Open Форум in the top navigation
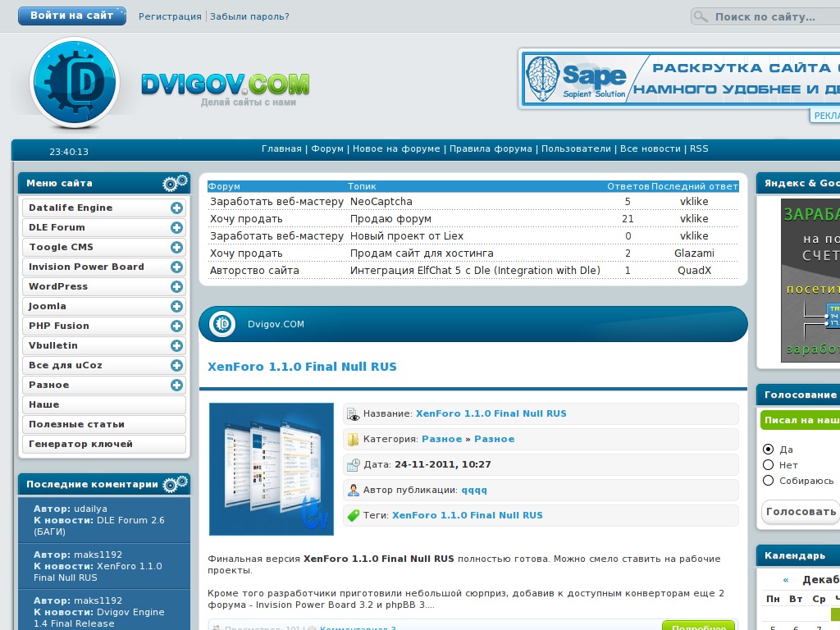Viewport: 840px width, 630px height. (x=327, y=149)
